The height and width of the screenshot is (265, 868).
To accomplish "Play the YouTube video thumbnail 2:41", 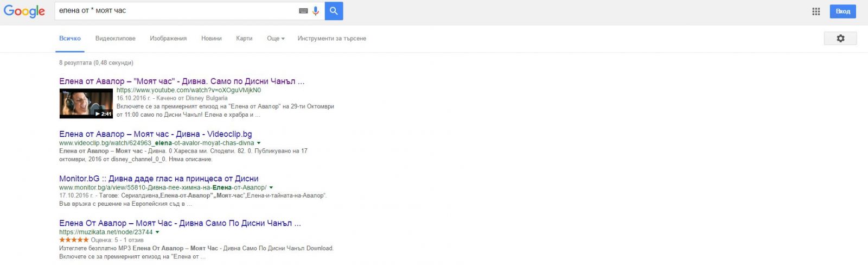I will pyautogui.click(x=86, y=103).
